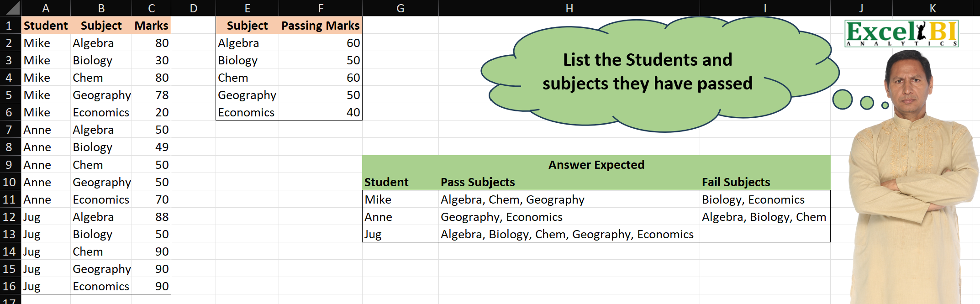
Task: Click the ExcelBI Analytics logo
Action: pyautogui.click(x=901, y=33)
